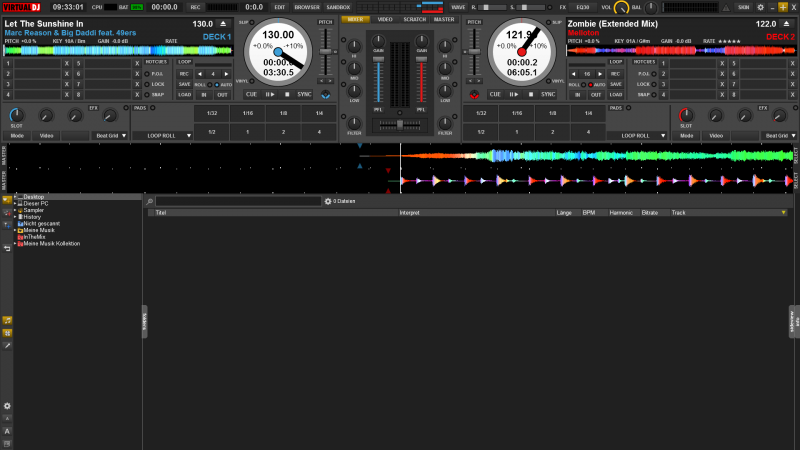Screen dimensions: 800x450
Task: Click the back arrow icon in browser sidebar
Action: pos(7,248)
